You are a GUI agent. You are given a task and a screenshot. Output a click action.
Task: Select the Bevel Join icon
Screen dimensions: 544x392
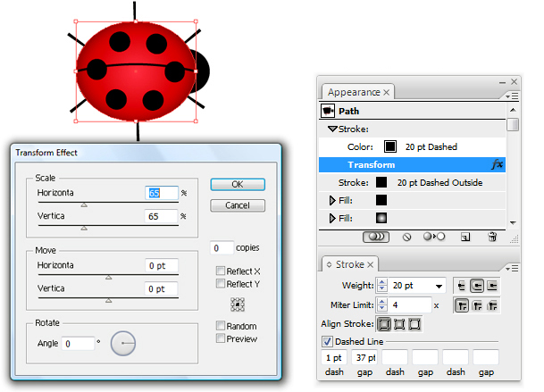tap(492, 305)
